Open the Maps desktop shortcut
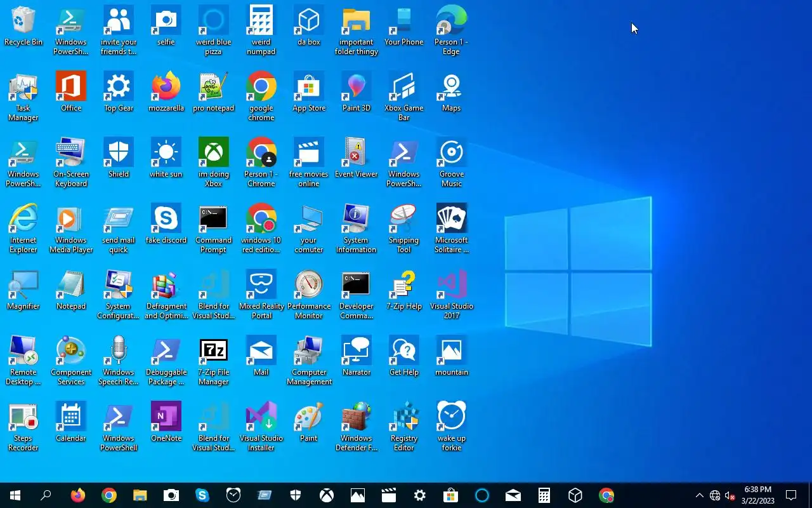812x508 pixels. (x=452, y=93)
